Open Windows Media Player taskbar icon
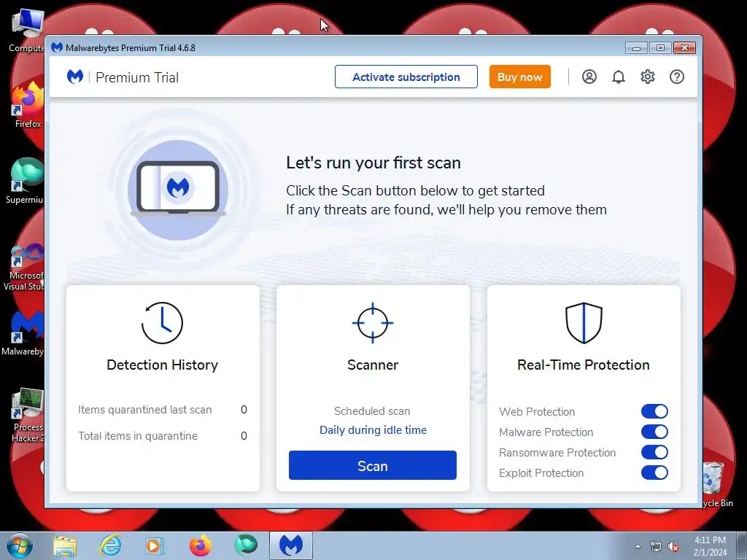Image resolution: width=747 pixels, height=560 pixels. (155, 545)
